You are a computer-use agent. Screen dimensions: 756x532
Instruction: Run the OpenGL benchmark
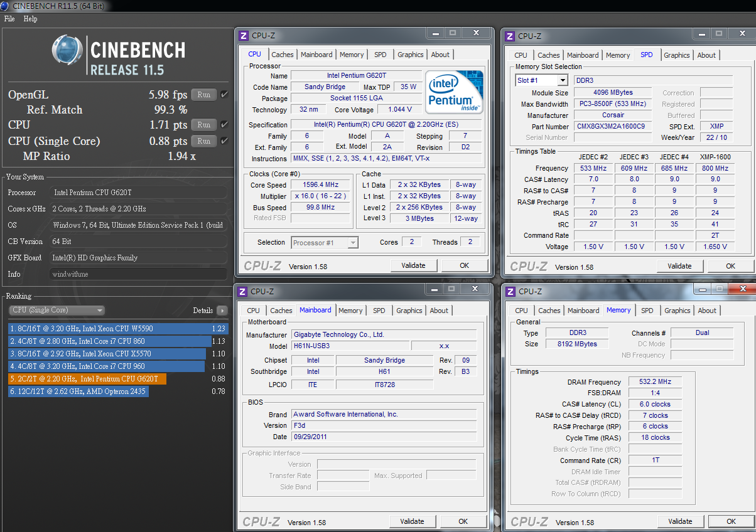204,95
